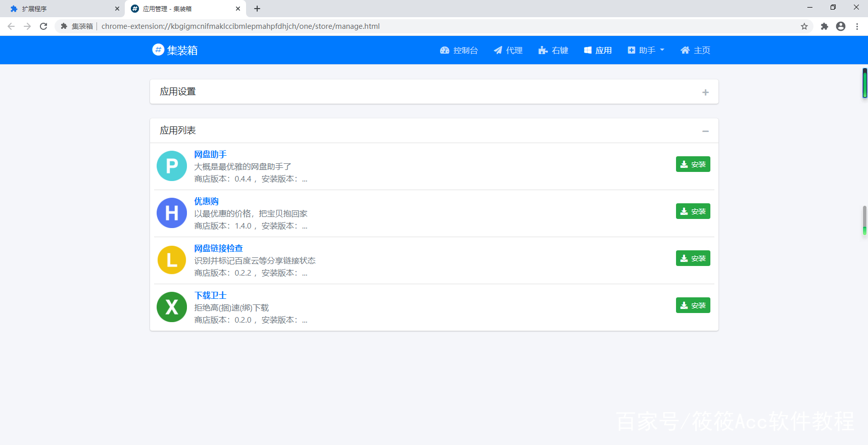Click the 应用列表 panel title
The image size is (868, 445).
(x=178, y=130)
